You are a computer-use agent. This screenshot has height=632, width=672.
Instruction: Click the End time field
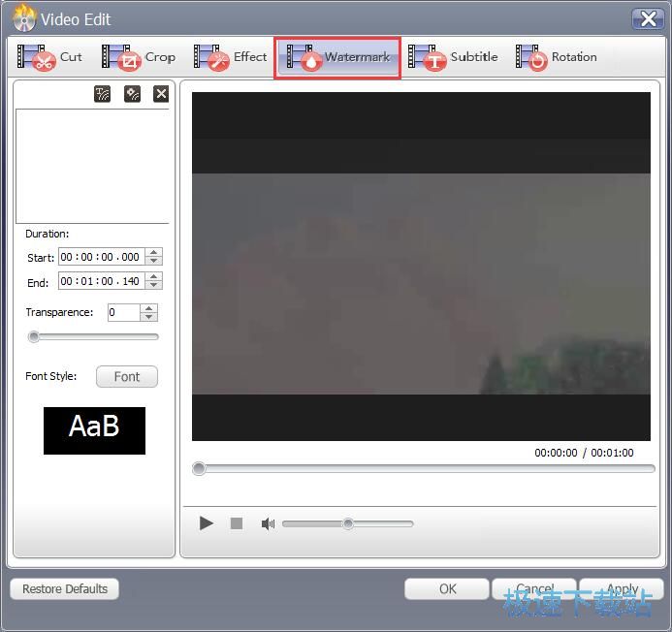click(102, 281)
